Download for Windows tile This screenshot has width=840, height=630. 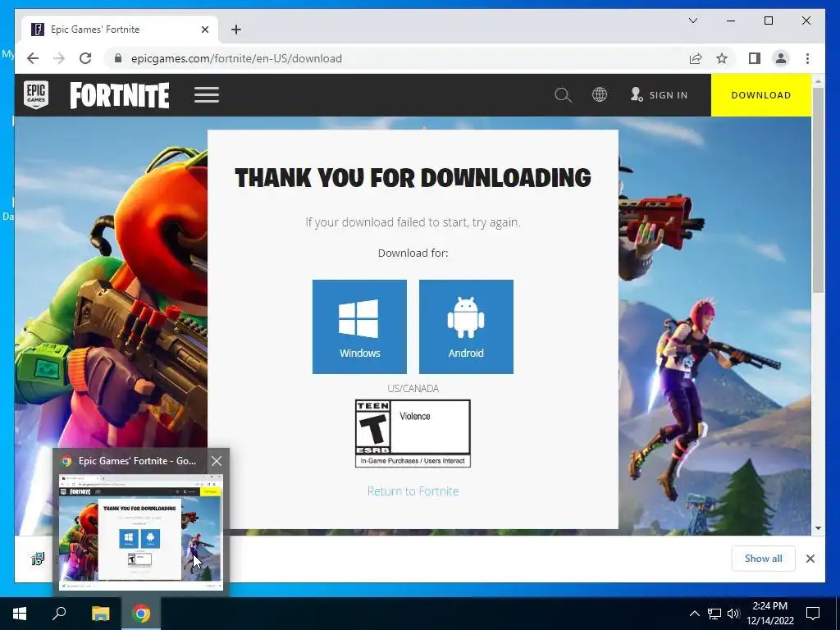coord(359,326)
